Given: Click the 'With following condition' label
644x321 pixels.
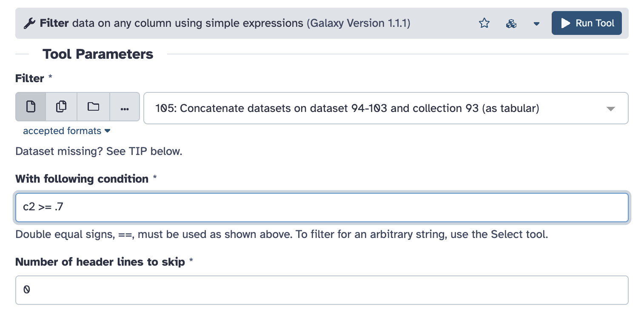Looking at the screenshot, I should click(82, 179).
